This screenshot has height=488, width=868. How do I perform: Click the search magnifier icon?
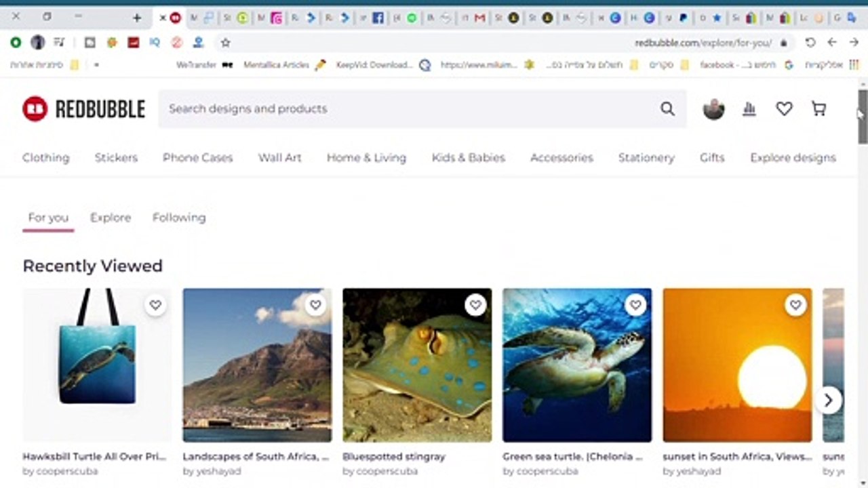[667, 109]
